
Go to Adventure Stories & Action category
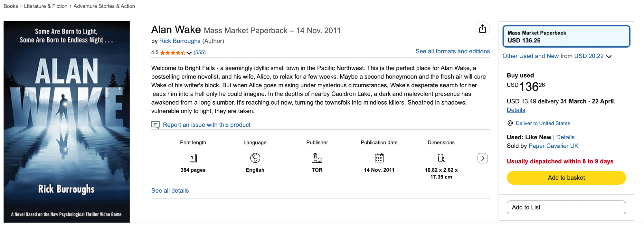[104, 6]
